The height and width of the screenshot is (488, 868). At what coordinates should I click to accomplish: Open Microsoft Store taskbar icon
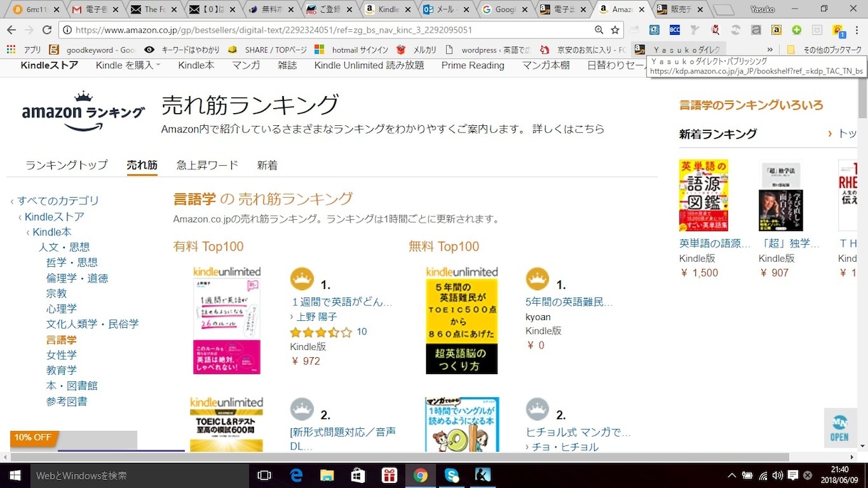click(358, 475)
